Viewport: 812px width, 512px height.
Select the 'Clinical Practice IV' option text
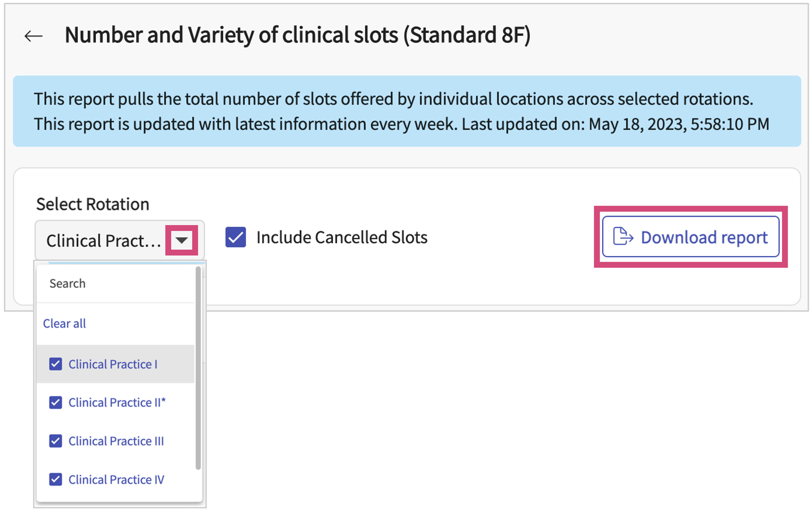click(116, 479)
